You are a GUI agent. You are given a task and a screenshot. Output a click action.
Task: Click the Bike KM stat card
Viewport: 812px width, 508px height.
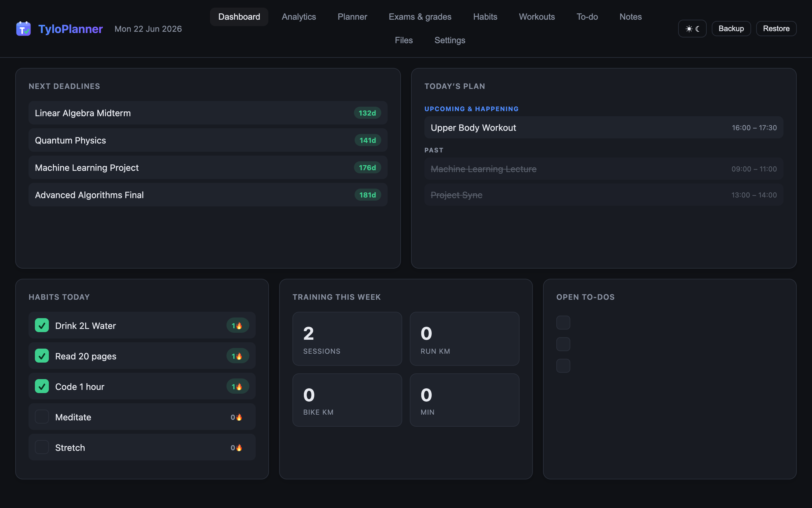347,400
